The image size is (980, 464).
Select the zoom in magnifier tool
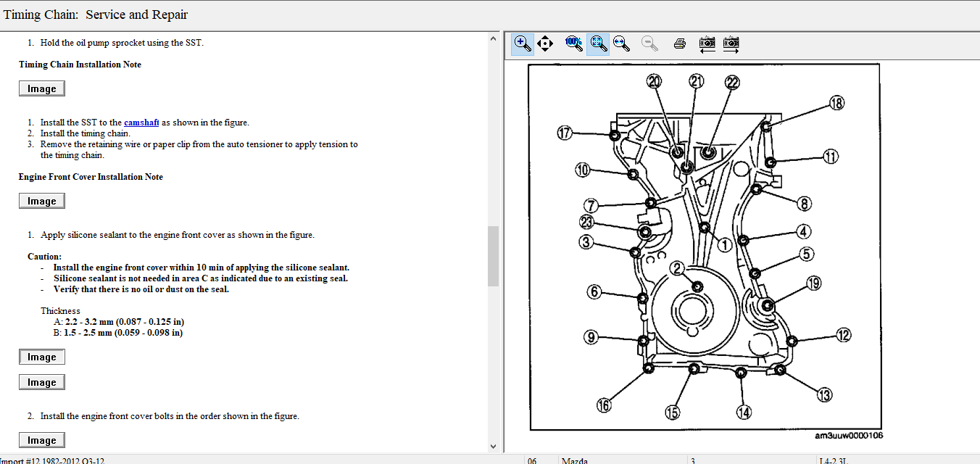(523, 43)
